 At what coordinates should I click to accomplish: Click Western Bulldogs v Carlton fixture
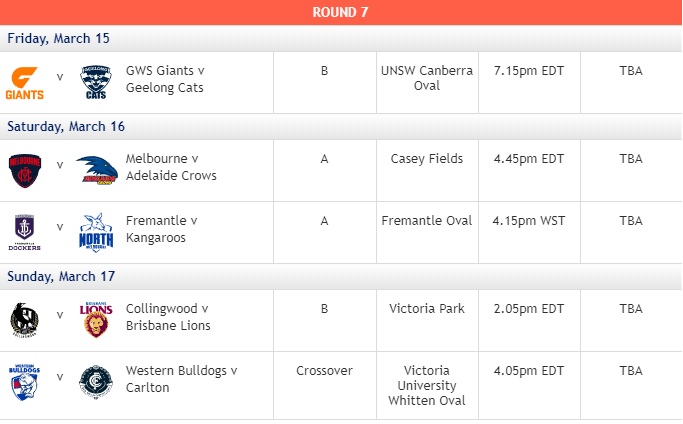pyautogui.click(x=182, y=379)
